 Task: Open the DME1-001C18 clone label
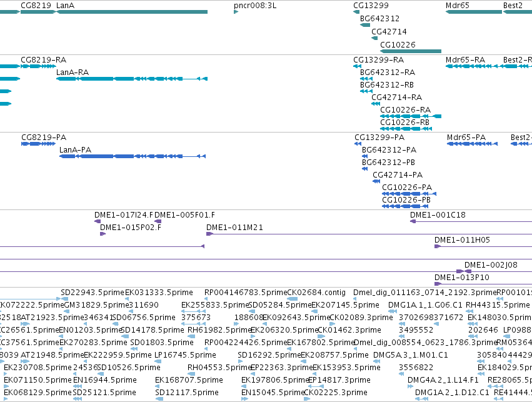click(438, 215)
